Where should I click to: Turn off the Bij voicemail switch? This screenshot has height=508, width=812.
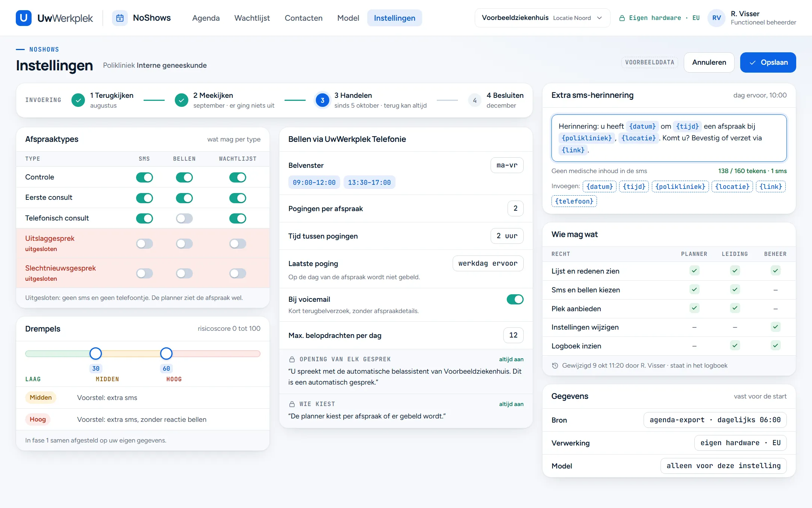(x=515, y=300)
